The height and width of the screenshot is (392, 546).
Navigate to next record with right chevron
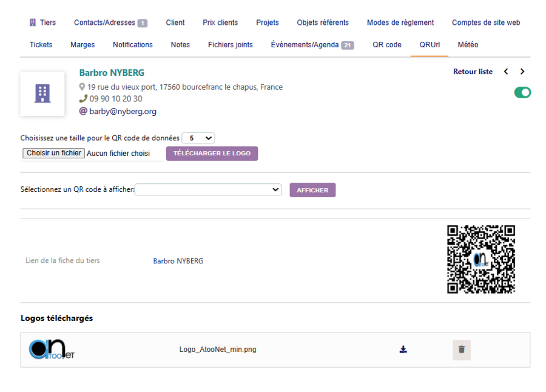pos(521,71)
